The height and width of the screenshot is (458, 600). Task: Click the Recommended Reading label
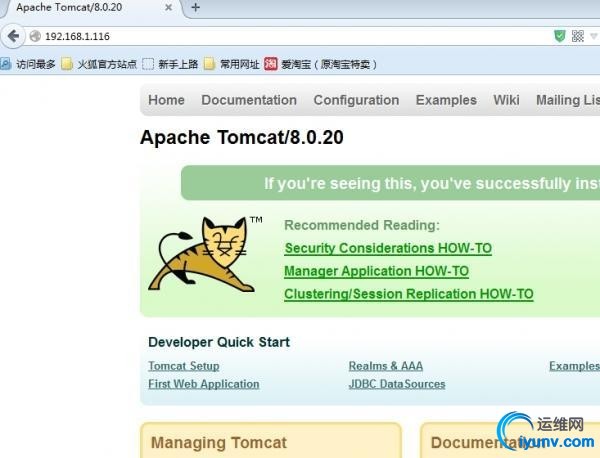coord(362,225)
